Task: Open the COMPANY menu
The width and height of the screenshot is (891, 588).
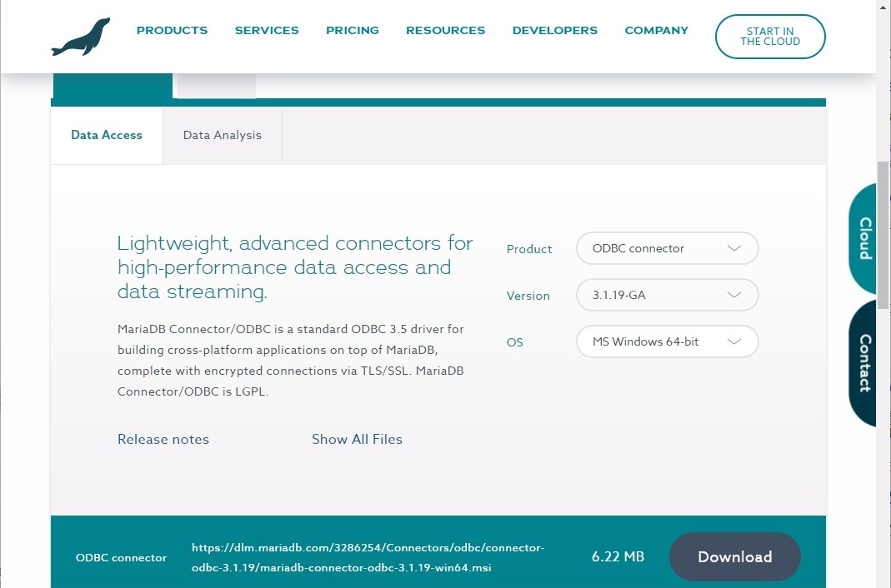Action: click(x=656, y=31)
